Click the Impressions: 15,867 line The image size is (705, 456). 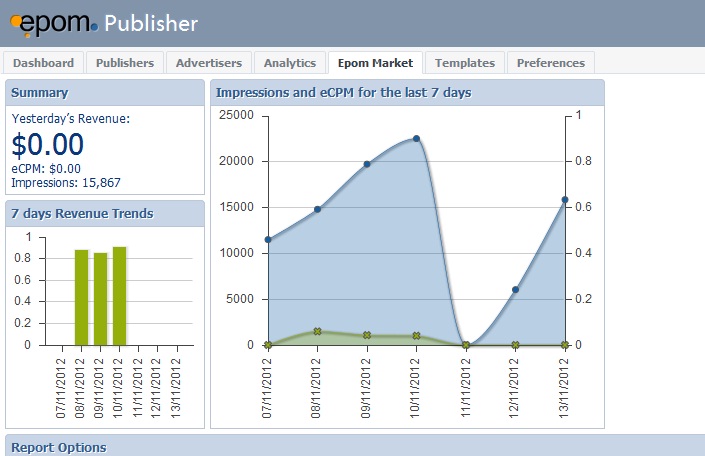click(x=66, y=183)
